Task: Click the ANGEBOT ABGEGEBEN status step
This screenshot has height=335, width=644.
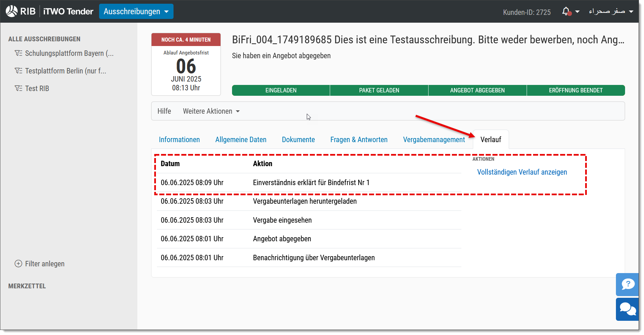Action: coord(477,90)
